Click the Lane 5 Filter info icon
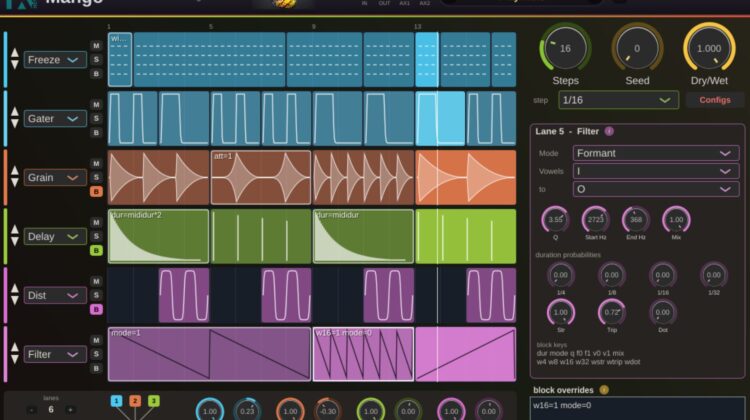This screenshot has width=750, height=420. click(x=609, y=131)
